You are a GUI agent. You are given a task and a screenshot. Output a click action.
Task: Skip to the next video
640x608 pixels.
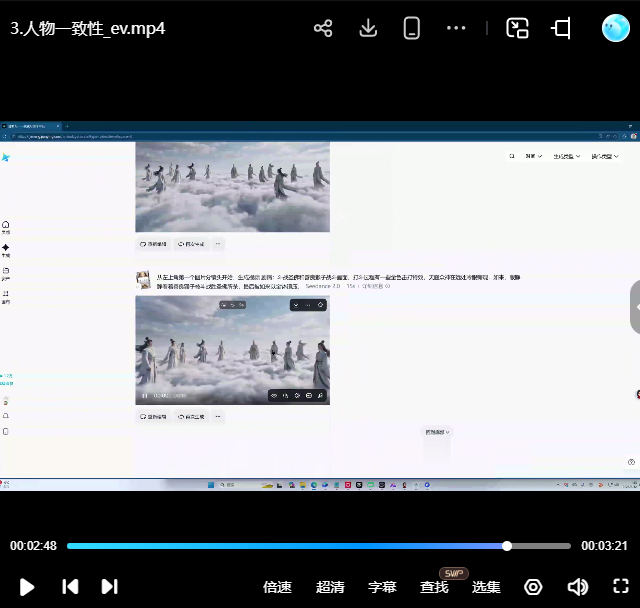tap(109, 586)
